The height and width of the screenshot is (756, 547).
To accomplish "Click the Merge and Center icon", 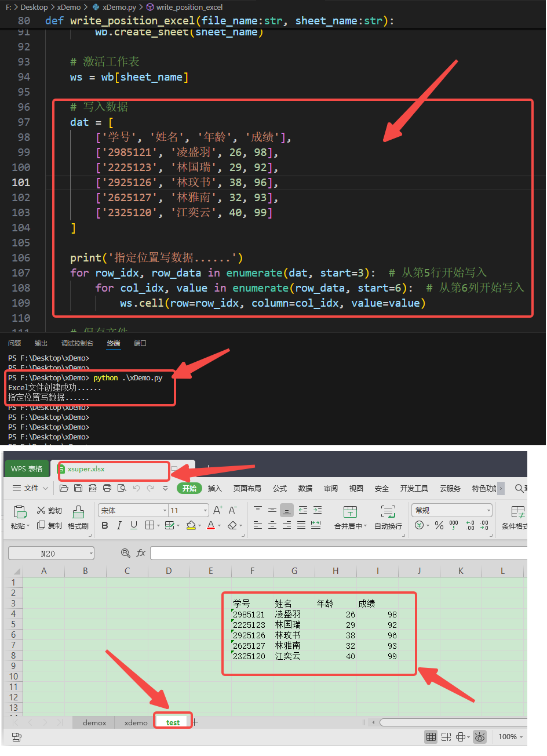I will [350, 511].
